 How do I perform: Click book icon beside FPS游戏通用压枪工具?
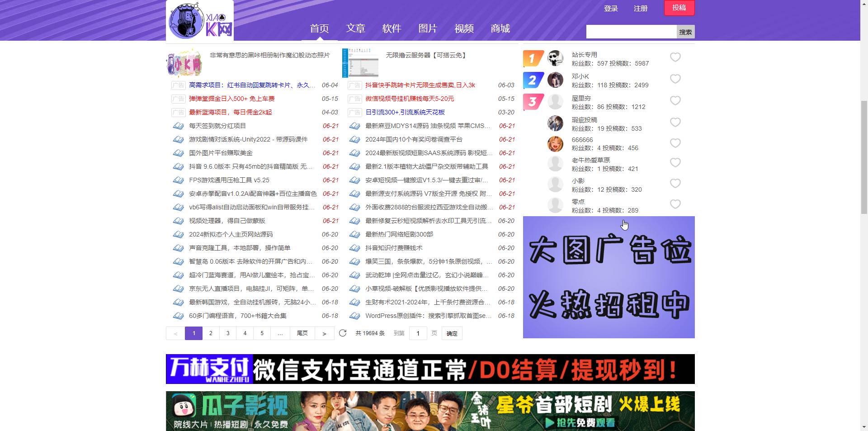click(178, 180)
